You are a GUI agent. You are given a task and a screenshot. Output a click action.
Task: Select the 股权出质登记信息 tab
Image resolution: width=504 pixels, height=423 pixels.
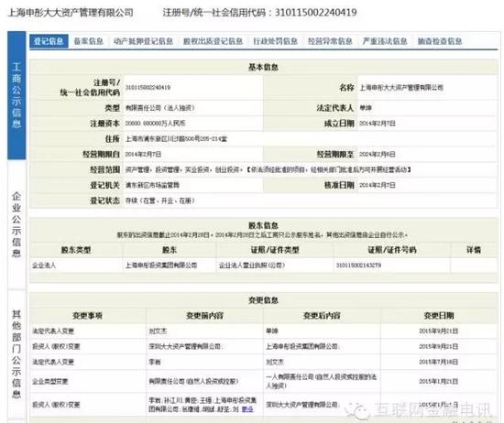click(213, 41)
